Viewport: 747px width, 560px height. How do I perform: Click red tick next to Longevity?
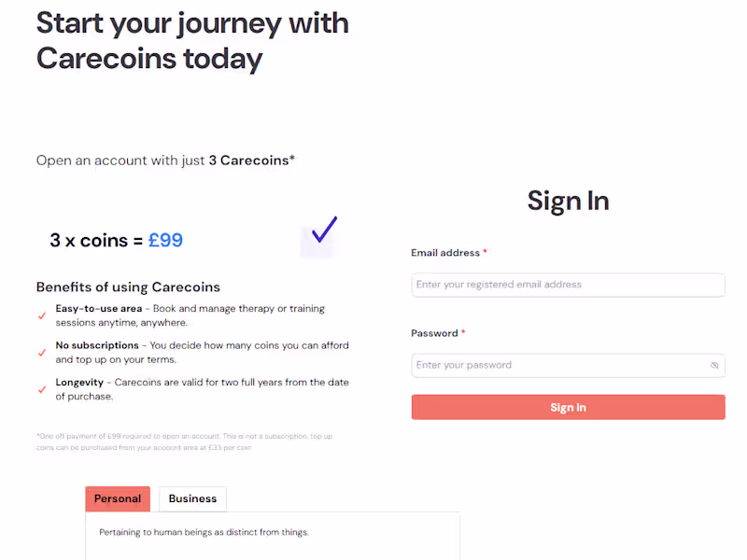coord(42,389)
